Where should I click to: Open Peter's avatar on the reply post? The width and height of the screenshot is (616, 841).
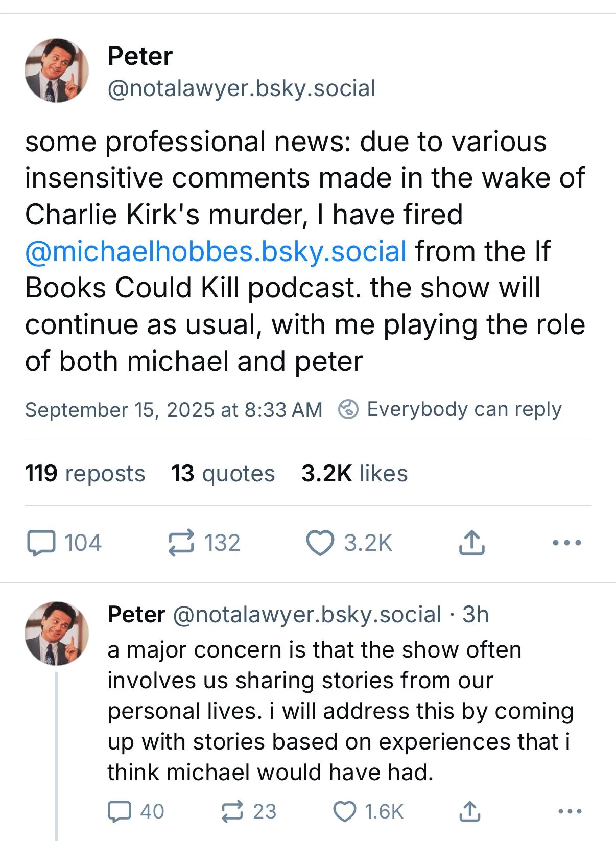tap(57, 634)
